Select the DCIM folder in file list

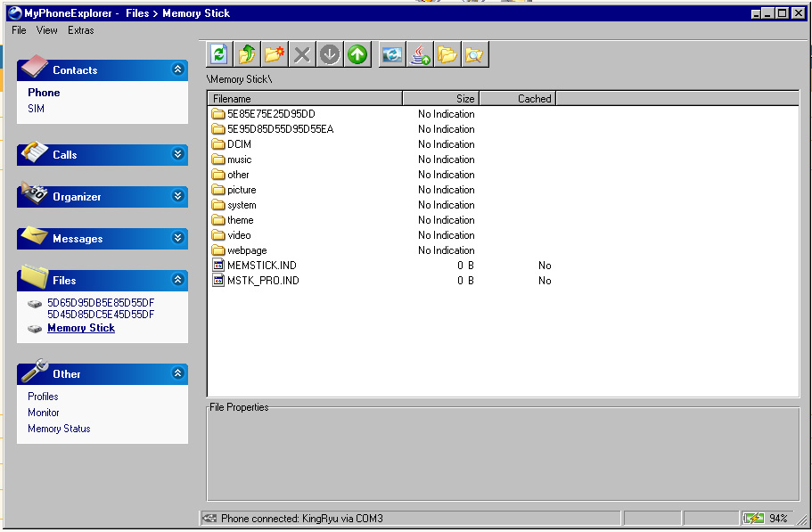click(x=239, y=144)
